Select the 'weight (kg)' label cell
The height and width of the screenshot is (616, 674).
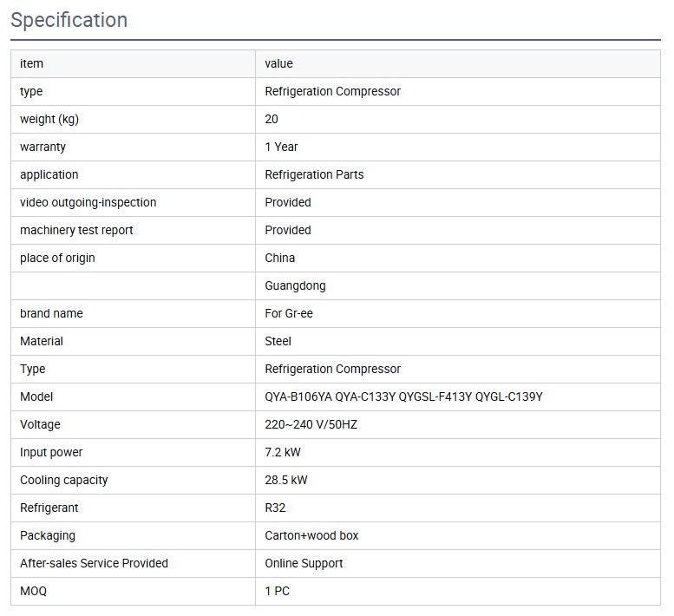[49, 119]
